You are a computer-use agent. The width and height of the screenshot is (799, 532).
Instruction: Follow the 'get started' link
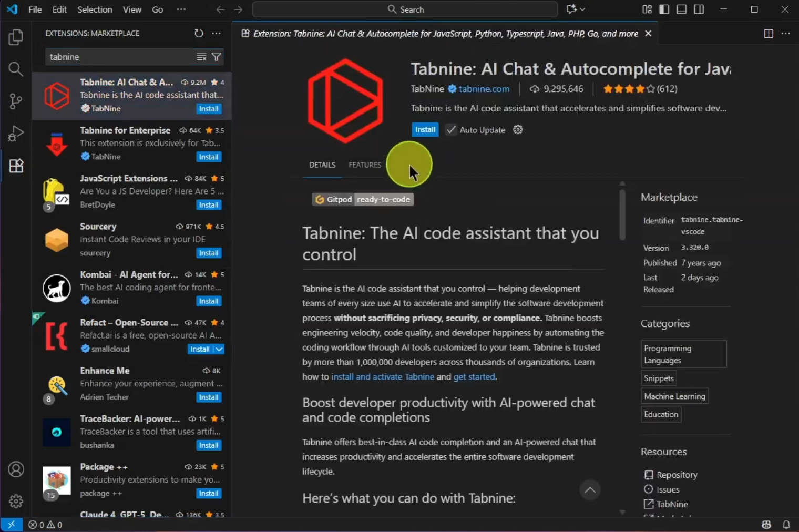click(474, 377)
